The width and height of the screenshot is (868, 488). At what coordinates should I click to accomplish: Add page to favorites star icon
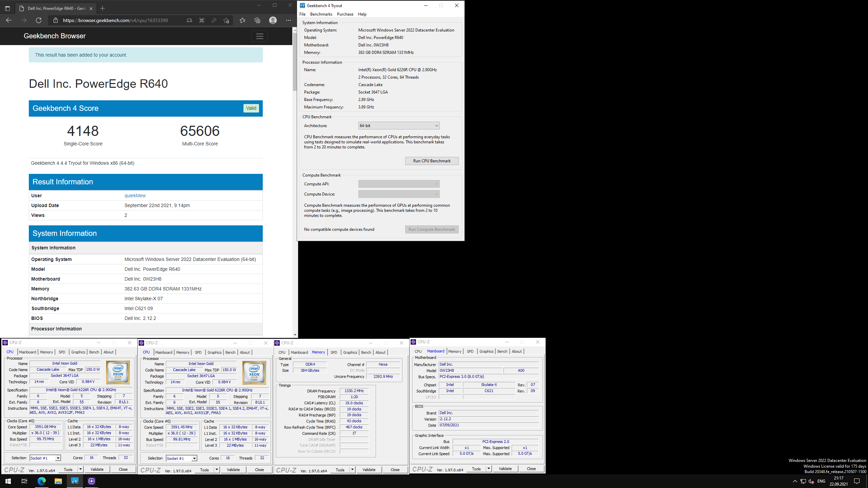[226, 20]
